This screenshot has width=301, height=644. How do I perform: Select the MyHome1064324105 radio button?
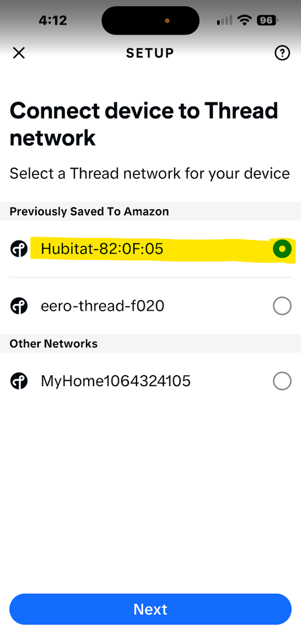coord(282,381)
